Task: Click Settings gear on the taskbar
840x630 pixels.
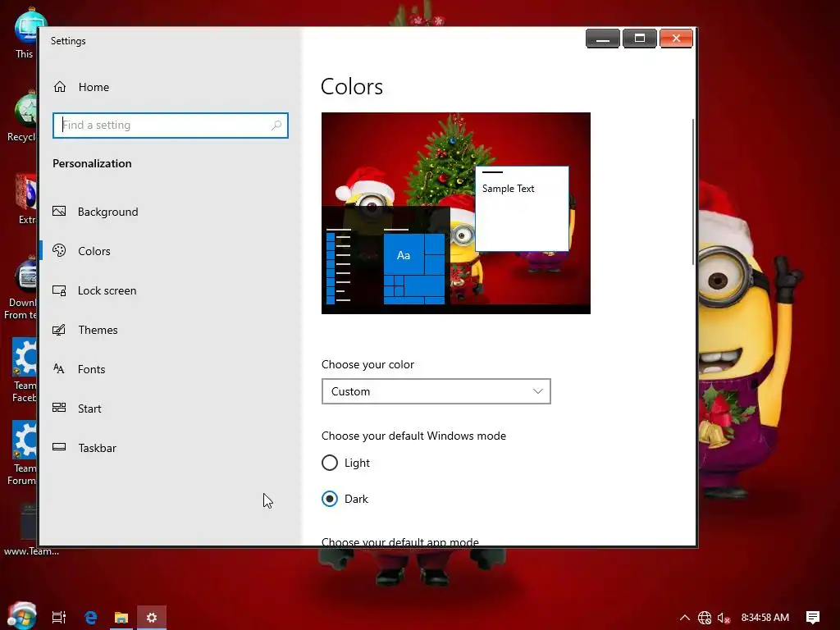Action: tap(152, 618)
